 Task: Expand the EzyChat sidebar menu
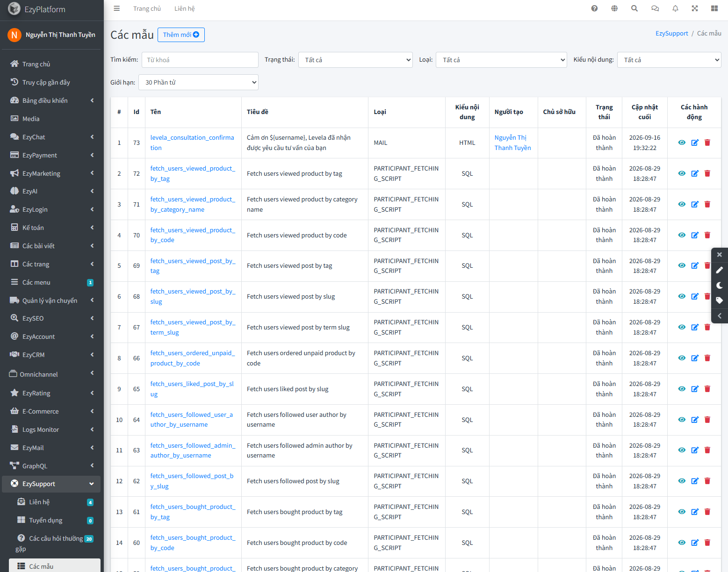(51, 137)
